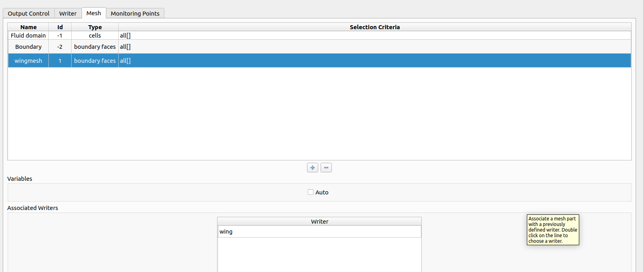The height and width of the screenshot is (272, 644).
Task: Click boundary faces type of wingmesh row
Action: click(95, 61)
